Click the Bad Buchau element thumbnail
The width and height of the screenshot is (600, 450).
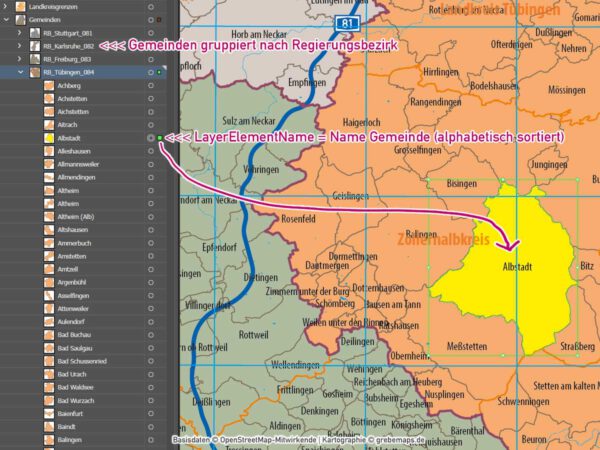(x=49, y=335)
